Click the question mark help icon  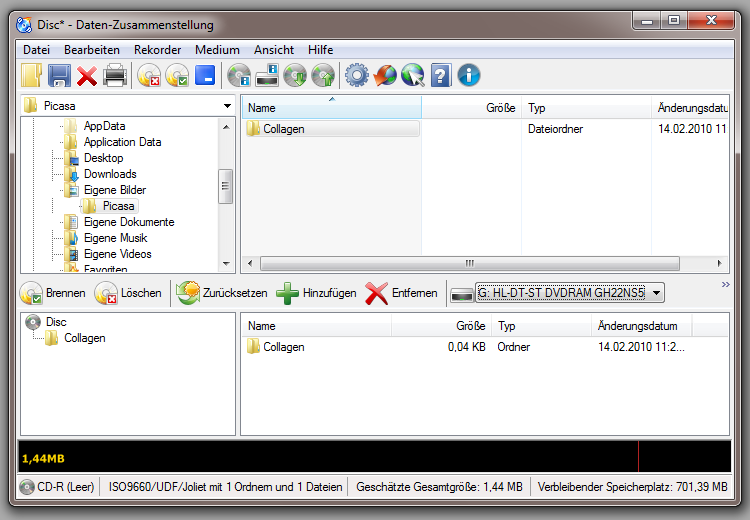440,75
